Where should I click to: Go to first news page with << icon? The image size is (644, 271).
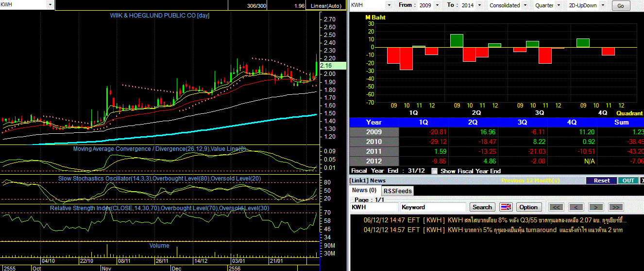[x=557, y=207]
